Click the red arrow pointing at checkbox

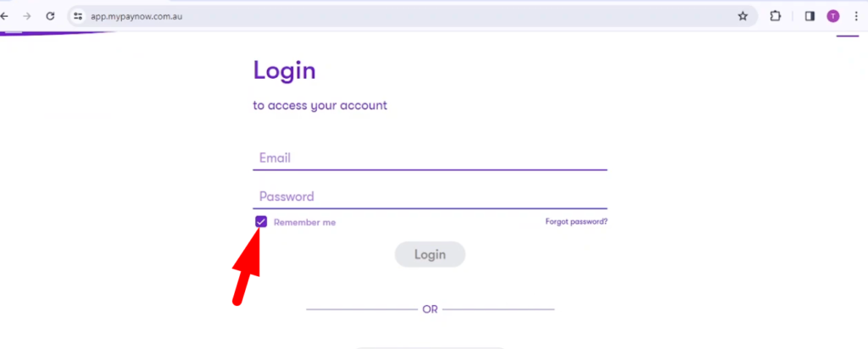click(x=247, y=268)
